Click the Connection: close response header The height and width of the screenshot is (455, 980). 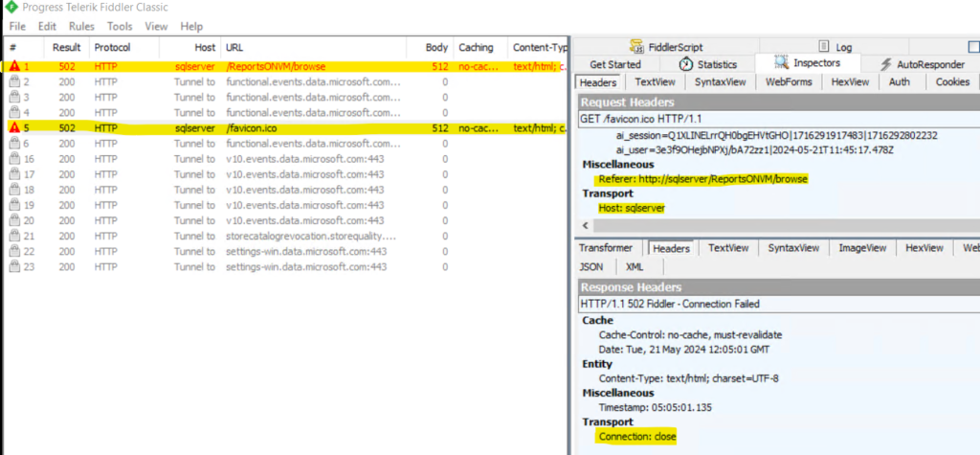click(636, 436)
